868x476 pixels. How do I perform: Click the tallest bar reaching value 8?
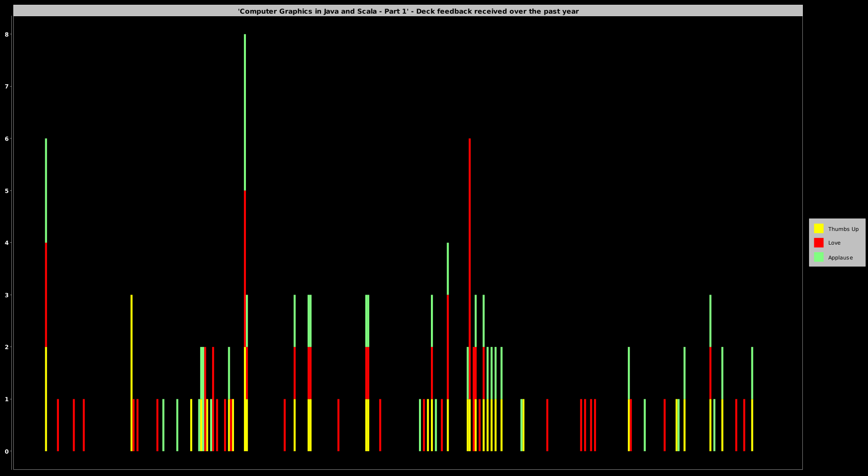tap(245, 243)
